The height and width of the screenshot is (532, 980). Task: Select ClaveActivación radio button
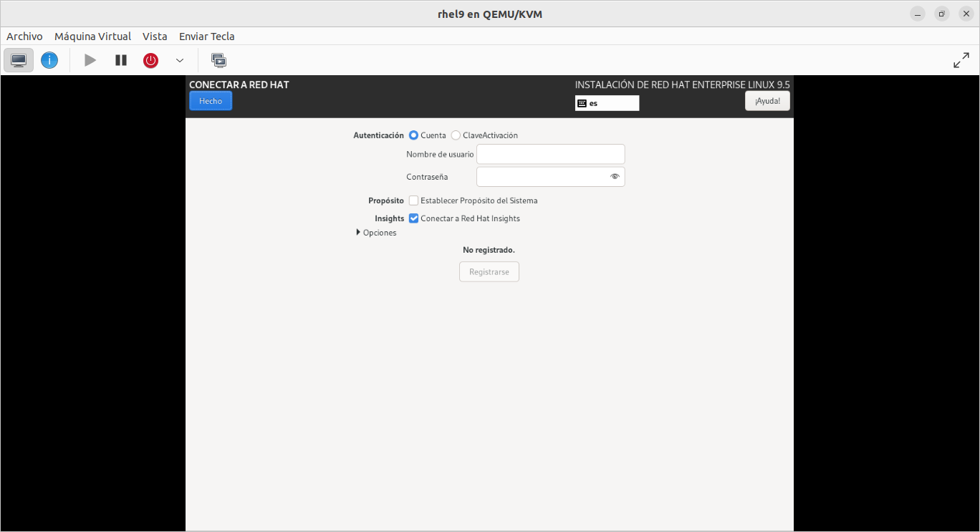456,135
